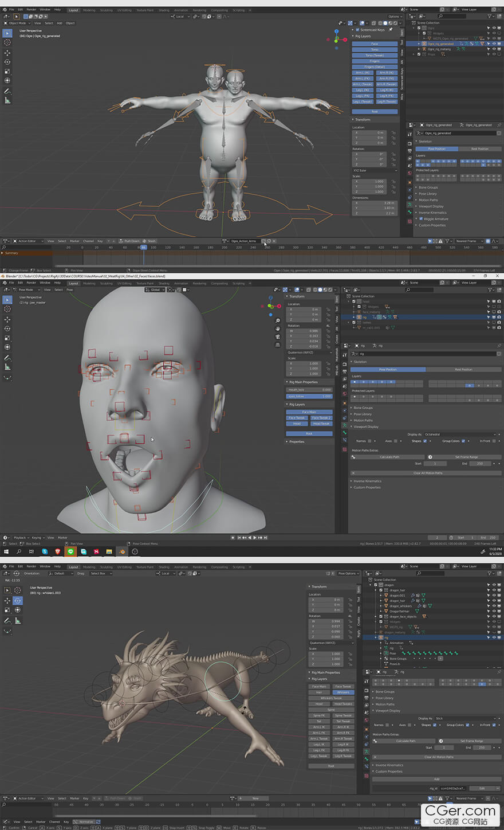The image size is (504, 830).
Task: Click the navigation axis gizmo in top viewport
Action: coord(336,40)
